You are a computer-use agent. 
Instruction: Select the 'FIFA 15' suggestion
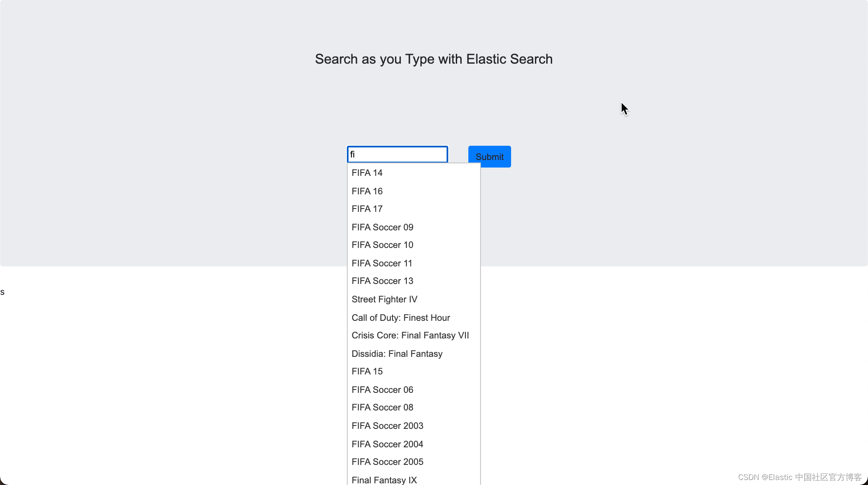[x=367, y=371]
